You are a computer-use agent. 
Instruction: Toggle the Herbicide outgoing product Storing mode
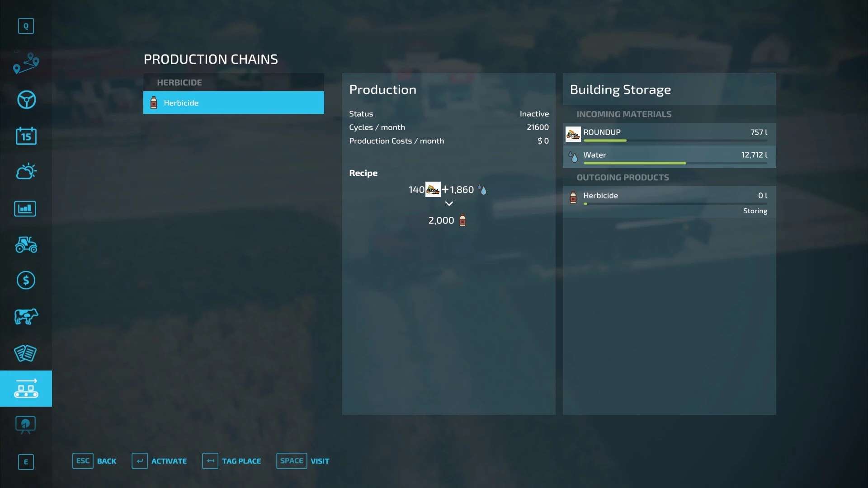(x=755, y=211)
